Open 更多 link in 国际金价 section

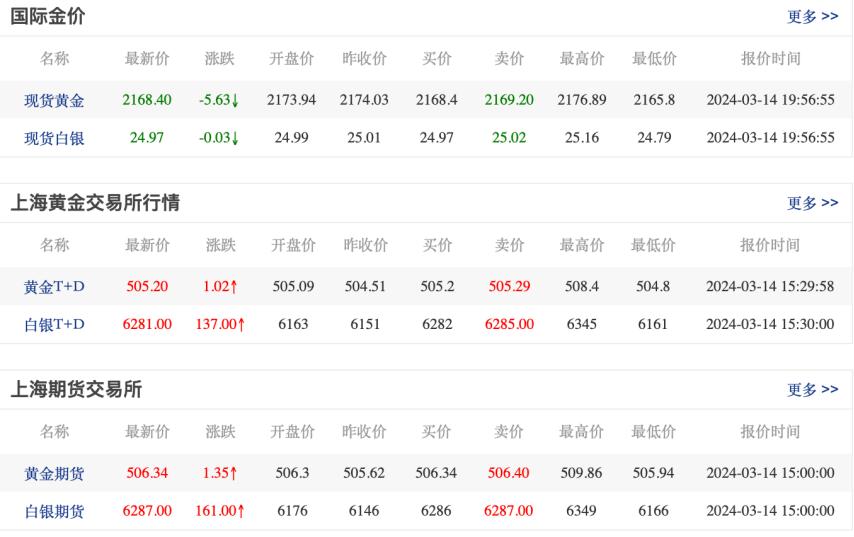tap(813, 16)
